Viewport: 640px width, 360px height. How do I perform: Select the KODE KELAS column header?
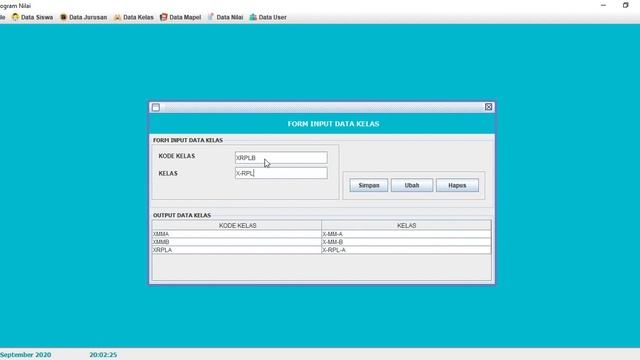pyautogui.click(x=237, y=225)
